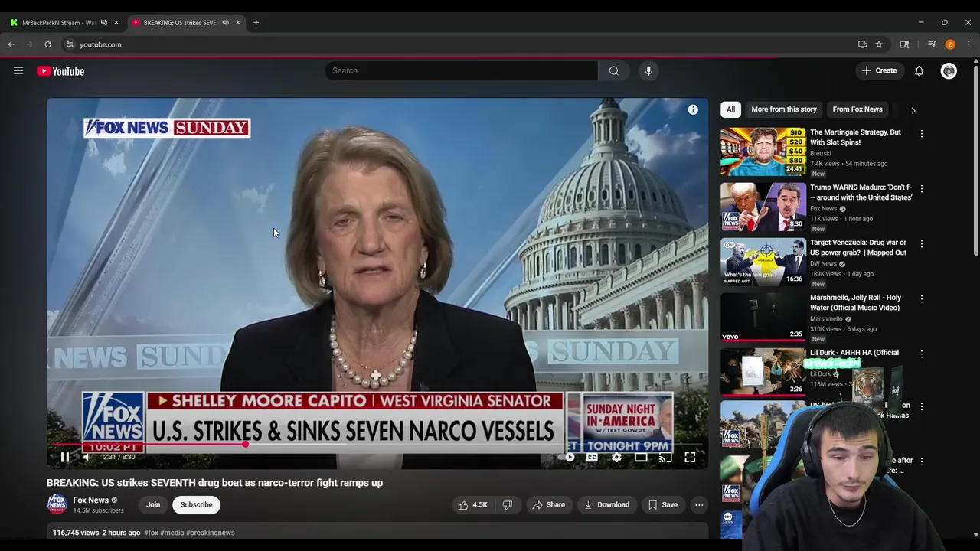Download the video
This screenshot has height=551, width=980.
point(606,505)
